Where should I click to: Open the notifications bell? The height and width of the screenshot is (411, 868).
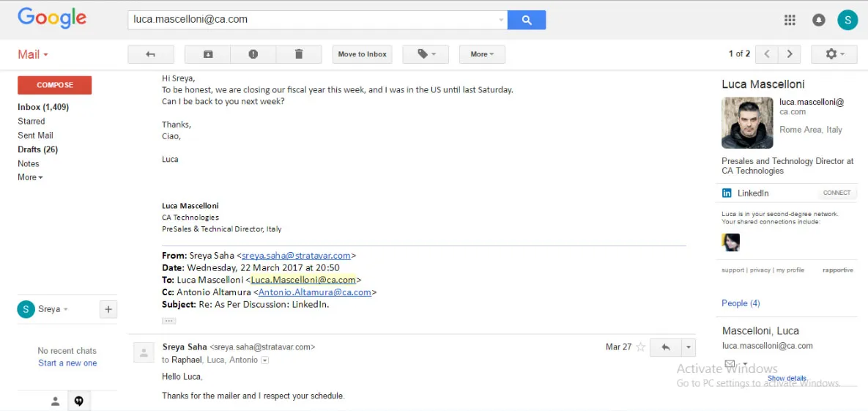point(819,21)
